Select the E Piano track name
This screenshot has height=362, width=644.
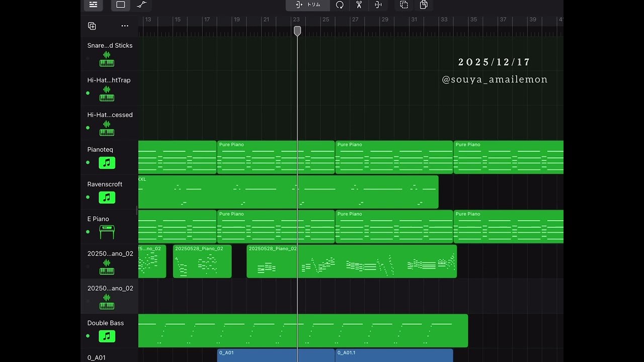click(x=98, y=219)
